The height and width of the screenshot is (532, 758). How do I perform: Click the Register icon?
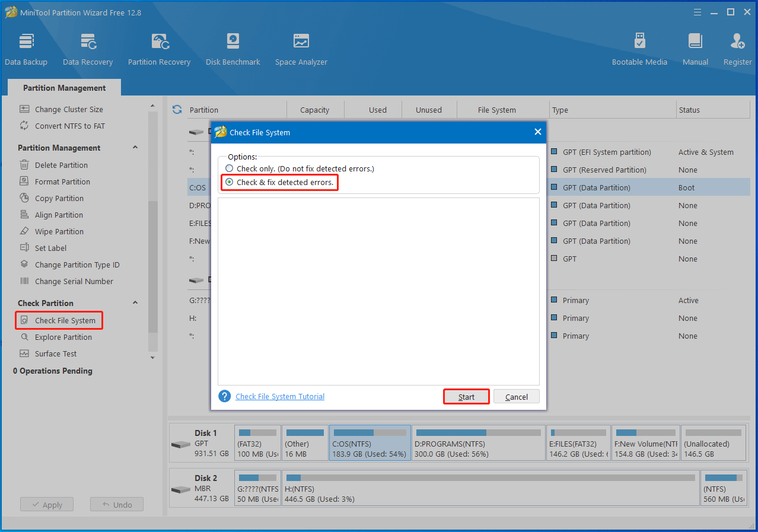tap(738, 50)
